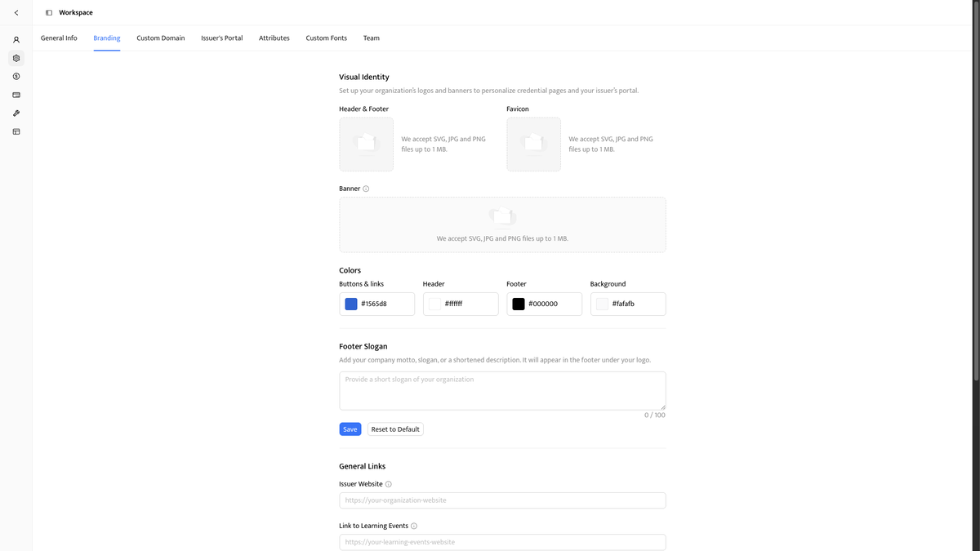Image resolution: width=980 pixels, height=551 pixels.
Task: Click the Reset to Default button
Action: pyautogui.click(x=395, y=429)
